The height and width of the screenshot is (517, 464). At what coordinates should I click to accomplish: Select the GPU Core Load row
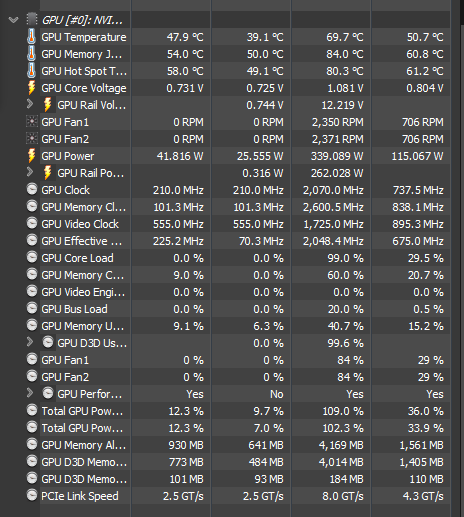[245, 258]
